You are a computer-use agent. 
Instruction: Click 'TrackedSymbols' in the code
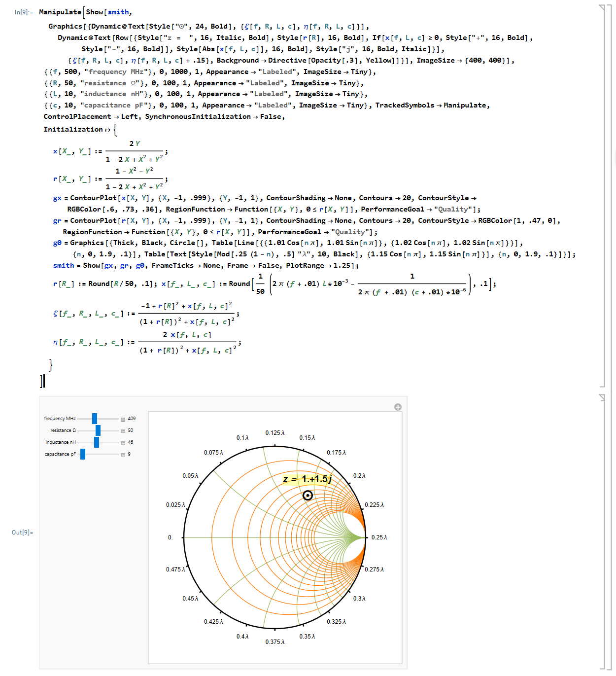pyautogui.click(x=405, y=106)
